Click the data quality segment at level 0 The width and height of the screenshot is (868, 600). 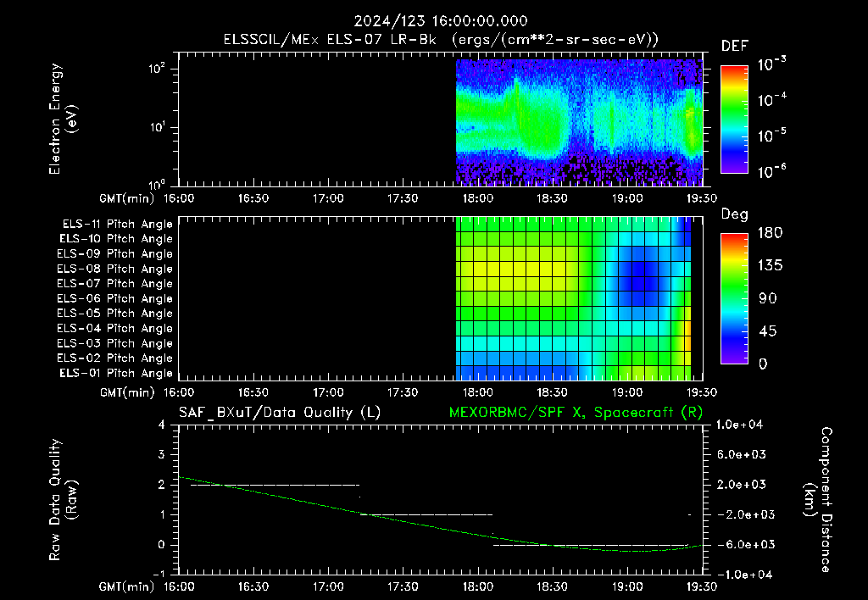point(590,545)
